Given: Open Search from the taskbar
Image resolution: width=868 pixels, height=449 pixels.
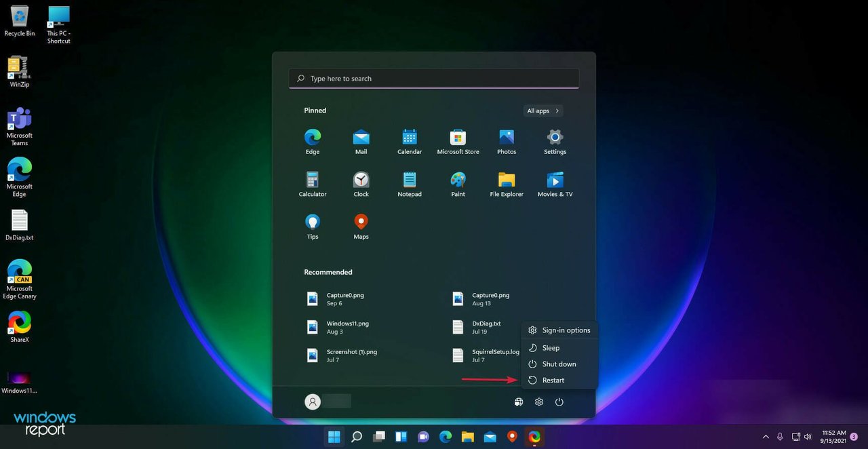Looking at the screenshot, I should coord(357,437).
